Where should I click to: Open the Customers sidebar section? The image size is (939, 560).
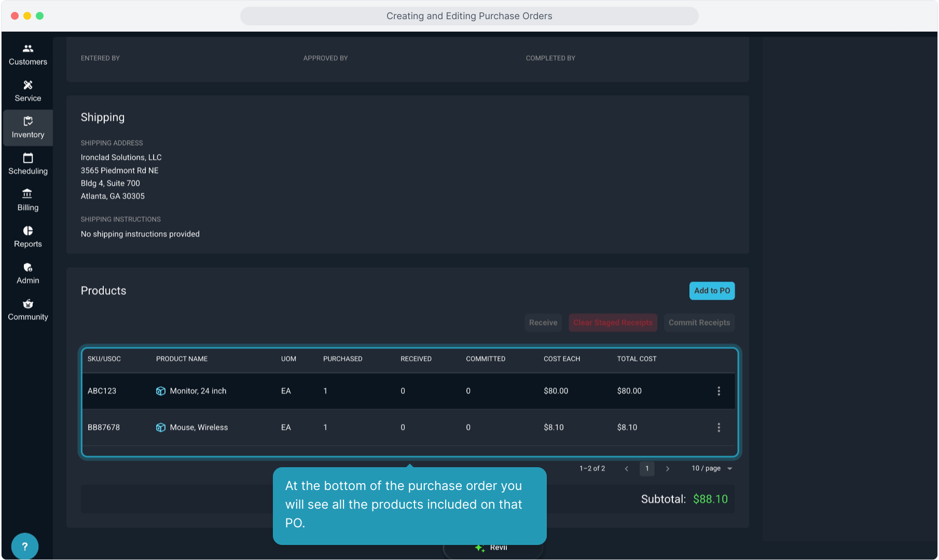point(28,54)
